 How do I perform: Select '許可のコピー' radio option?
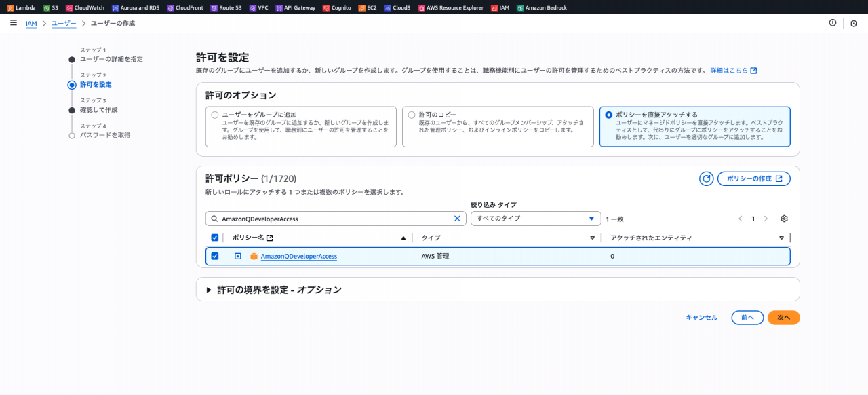[x=412, y=115]
